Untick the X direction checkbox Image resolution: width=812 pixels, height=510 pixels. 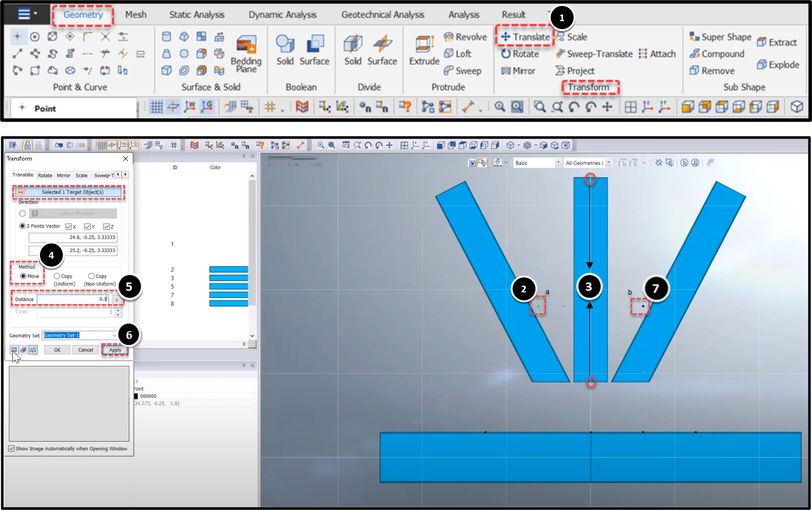tap(69, 226)
